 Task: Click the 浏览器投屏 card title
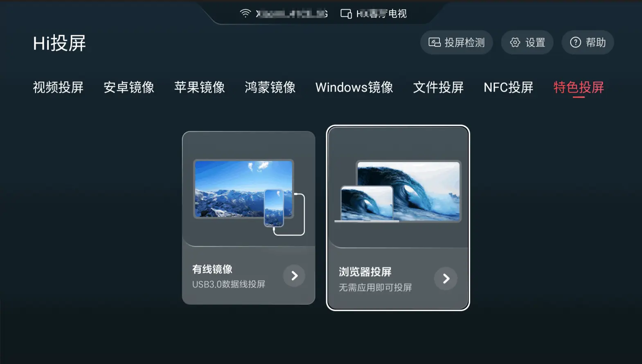(x=365, y=272)
